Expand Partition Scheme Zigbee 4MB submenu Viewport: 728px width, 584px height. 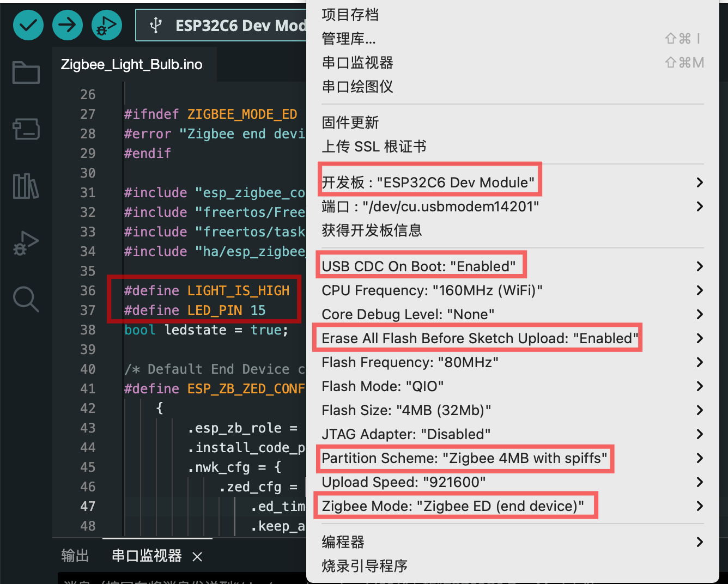(x=512, y=458)
